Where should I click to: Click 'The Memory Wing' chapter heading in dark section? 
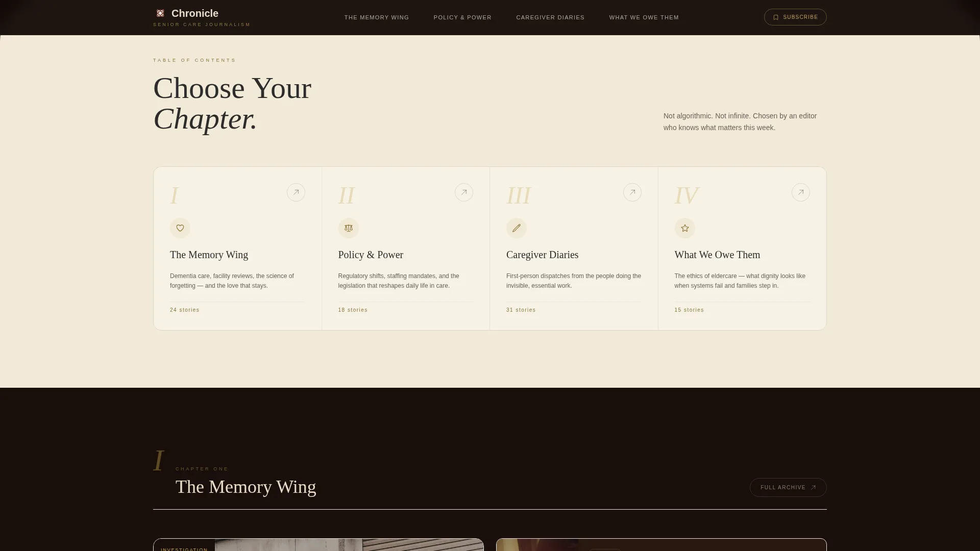246,487
